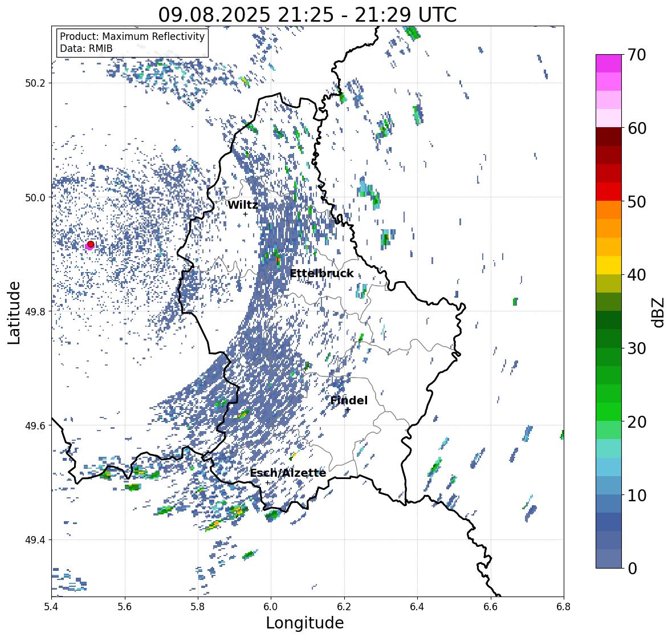Click the Latitude axis label
672x637 pixels.
[14, 313]
